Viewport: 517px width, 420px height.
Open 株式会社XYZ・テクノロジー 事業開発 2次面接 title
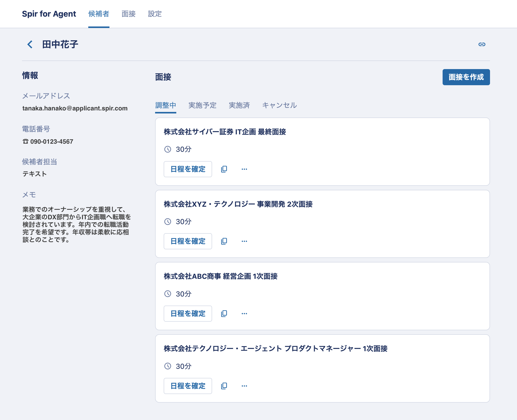[x=238, y=204]
